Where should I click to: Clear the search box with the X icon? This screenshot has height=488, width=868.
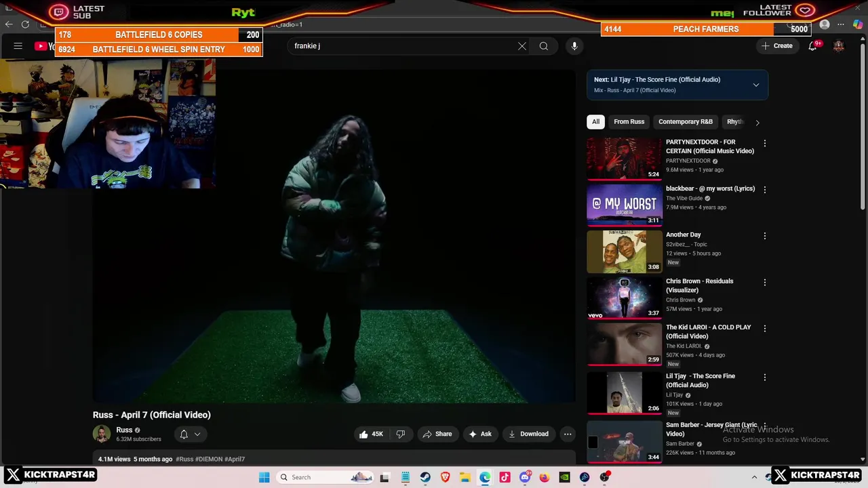coord(522,46)
